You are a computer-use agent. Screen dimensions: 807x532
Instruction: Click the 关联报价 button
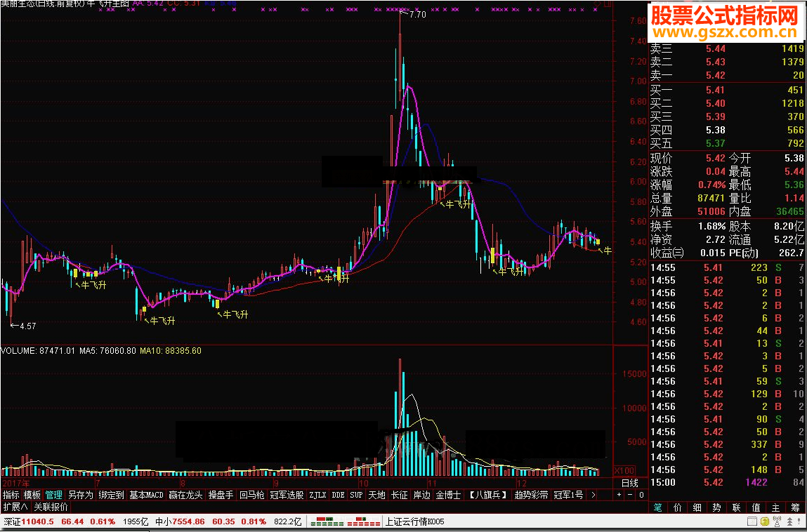click(51, 507)
